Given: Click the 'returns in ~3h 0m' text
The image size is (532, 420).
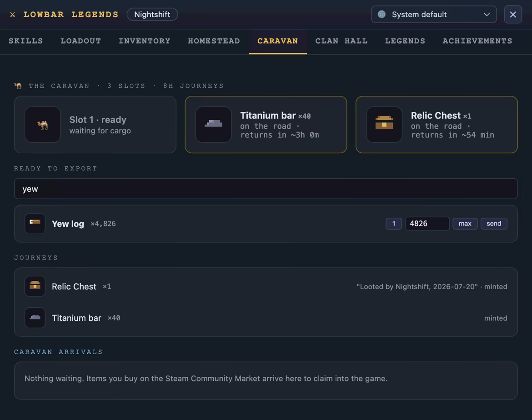Looking at the screenshot, I should pyautogui.click(x=280, y=135).
